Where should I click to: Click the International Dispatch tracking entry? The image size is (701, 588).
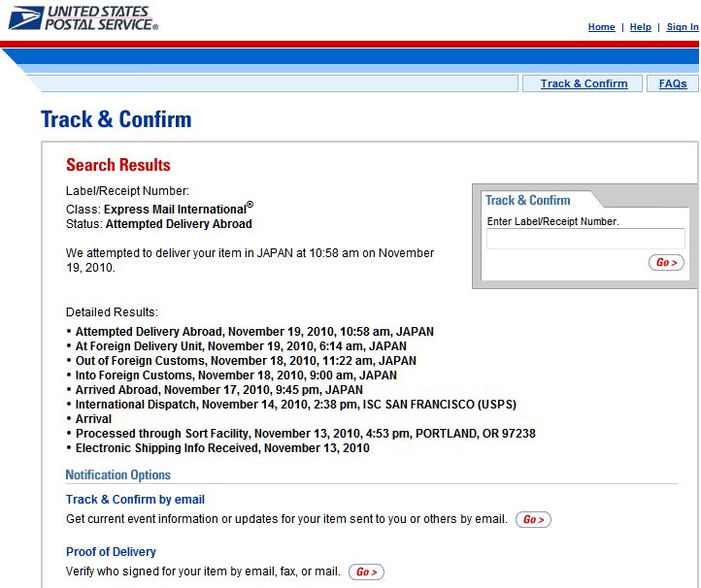coord(295,405)
